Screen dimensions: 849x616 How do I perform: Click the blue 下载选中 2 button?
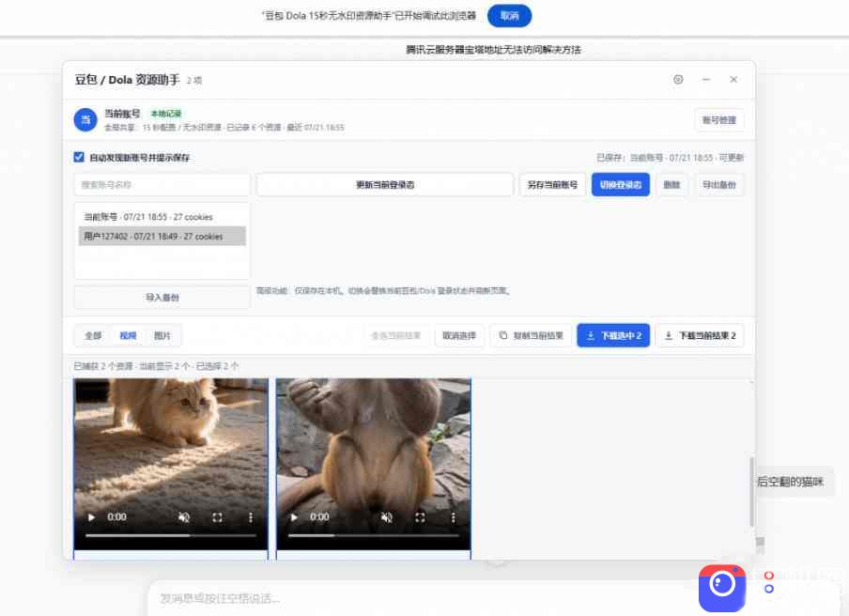(x=613, y=335)
